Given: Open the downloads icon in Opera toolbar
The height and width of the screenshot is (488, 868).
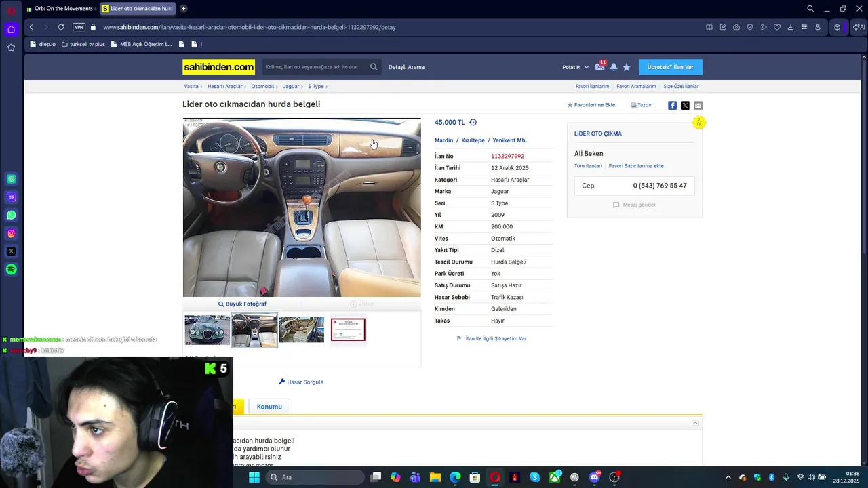Looking at the screenshot, I should pos(791,27).
